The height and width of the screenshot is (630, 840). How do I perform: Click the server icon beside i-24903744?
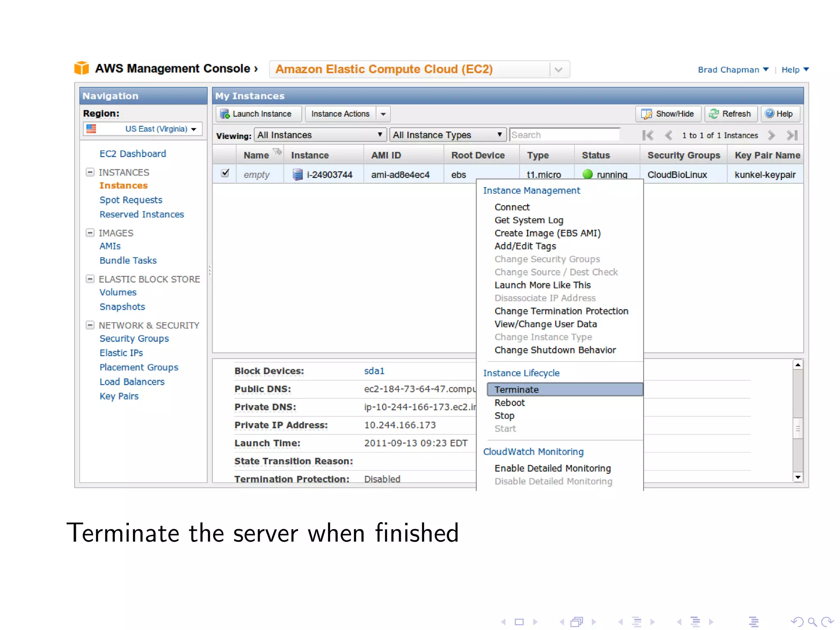point(297,175)
